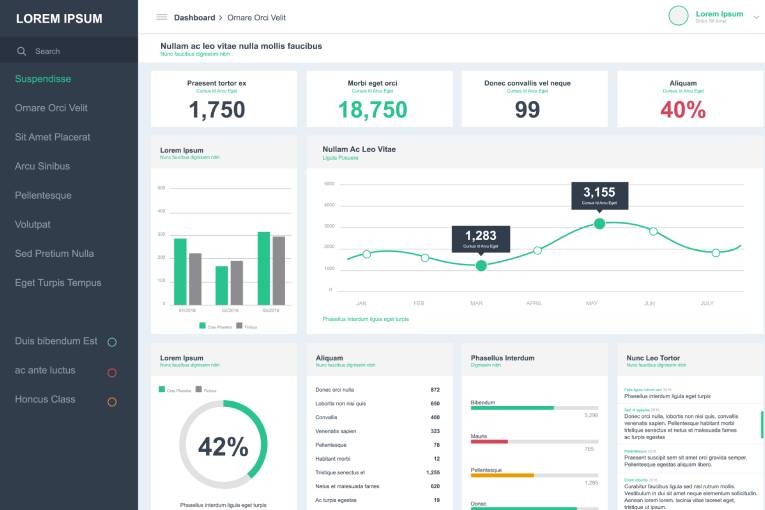
Task: Click Donec orci nulla list row
Action: coord(377,390)
